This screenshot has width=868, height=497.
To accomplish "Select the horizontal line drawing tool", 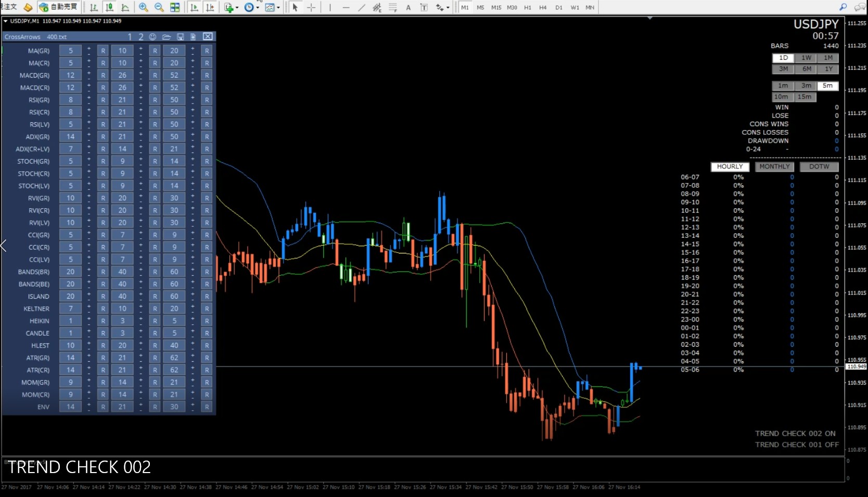I will tap(346, 7).
